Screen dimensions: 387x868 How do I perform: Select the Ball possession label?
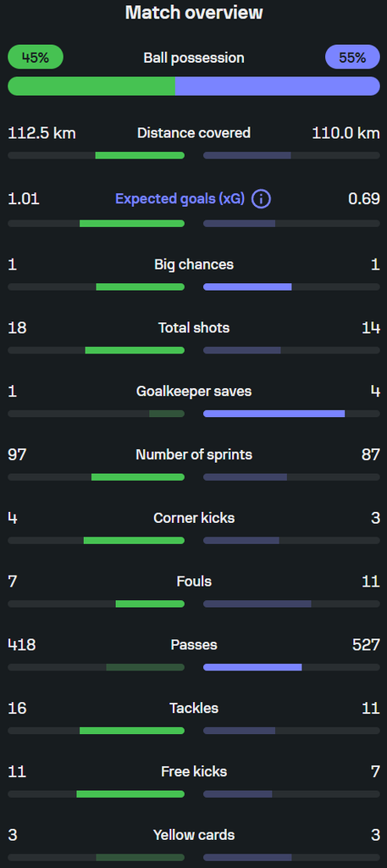194,58
